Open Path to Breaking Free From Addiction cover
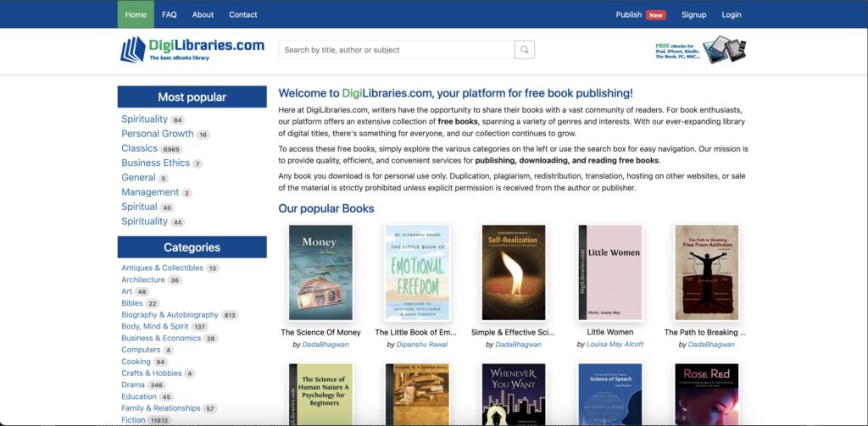Image resolution: width=868 pixels, height=426 pixels. pyautogui.click(x=706, y=272)
